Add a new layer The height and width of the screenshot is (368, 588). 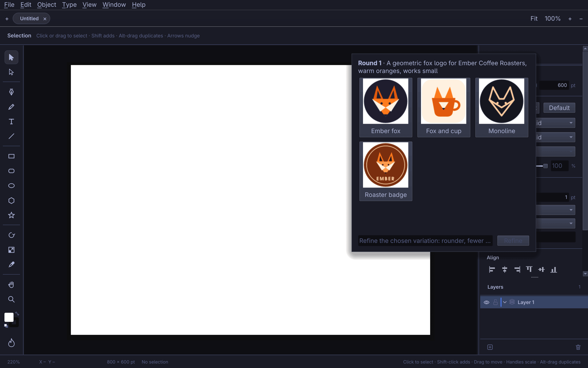(490, 347)
